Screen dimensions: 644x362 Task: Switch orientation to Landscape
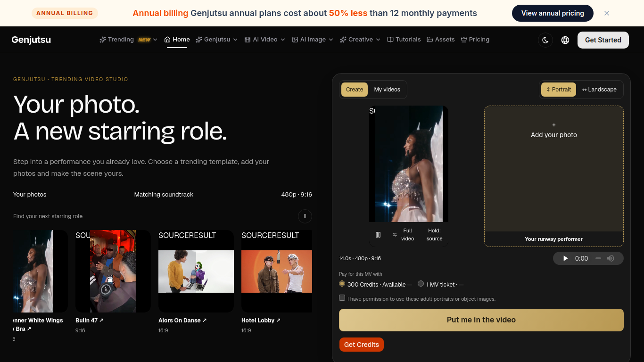(x=599, y=90)
